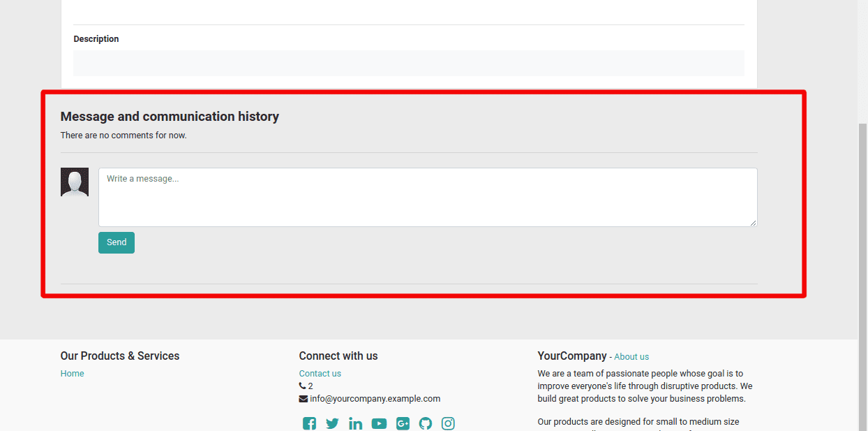Click the user avatar image
The height and width of the screenshot is (431, 868).
click(75, 182)
